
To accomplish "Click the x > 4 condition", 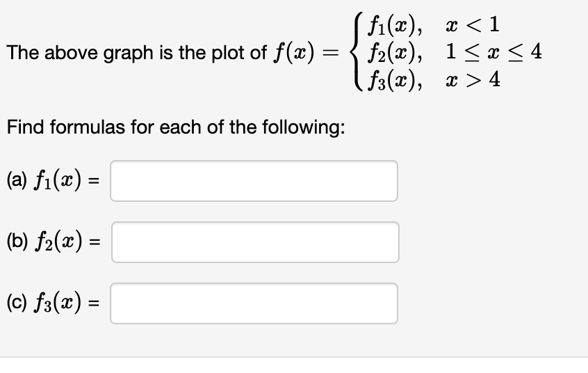I will pyautogui.click(x=473, y=79).
